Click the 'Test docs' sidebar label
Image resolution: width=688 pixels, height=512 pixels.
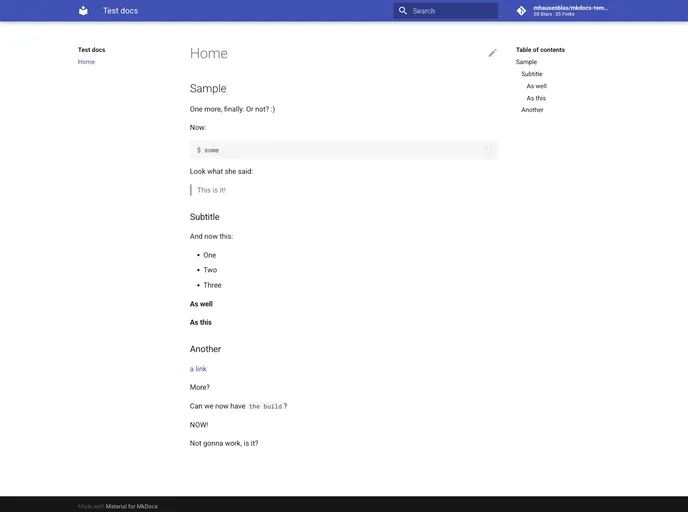[x=91, y=50]
